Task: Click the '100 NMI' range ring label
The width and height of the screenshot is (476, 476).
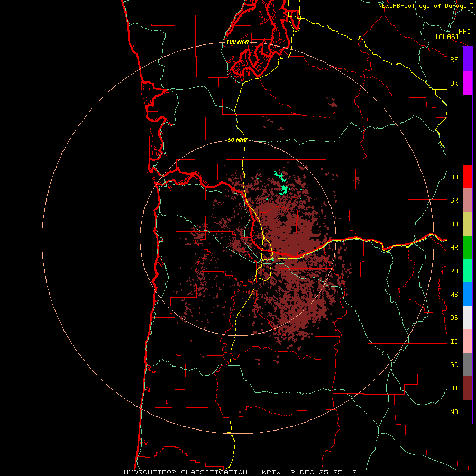Action: 237,42
